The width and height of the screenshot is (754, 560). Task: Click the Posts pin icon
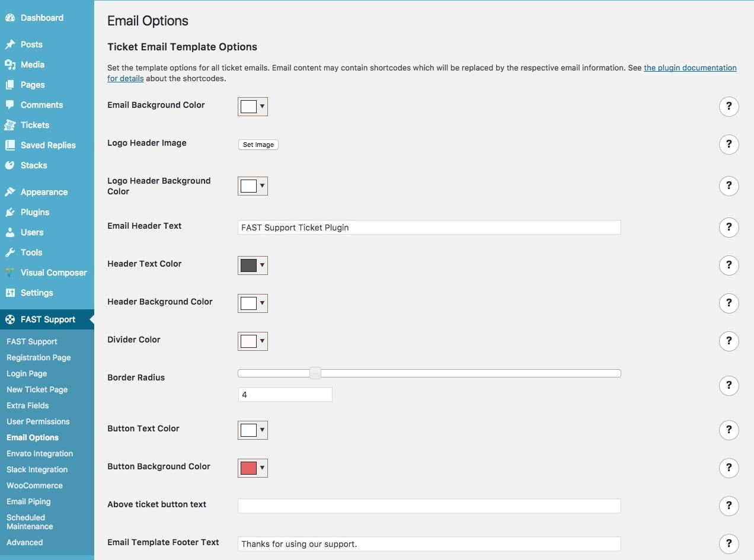(x=10, y=44)
